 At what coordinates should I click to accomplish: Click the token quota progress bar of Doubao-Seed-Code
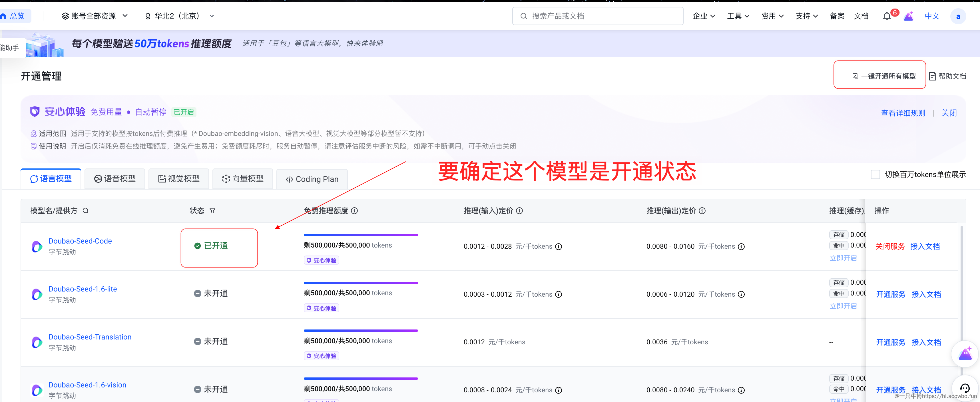pos(361,235)
